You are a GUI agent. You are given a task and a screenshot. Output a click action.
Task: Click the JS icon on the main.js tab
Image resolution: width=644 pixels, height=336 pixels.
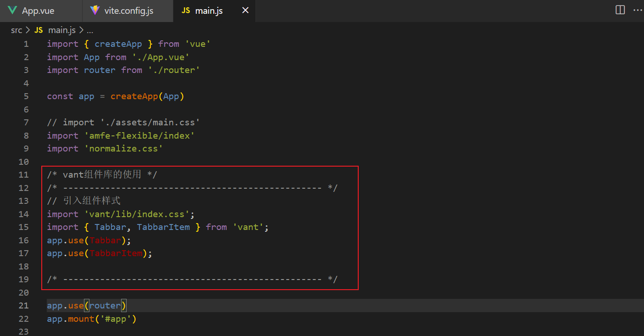(186, 11)
